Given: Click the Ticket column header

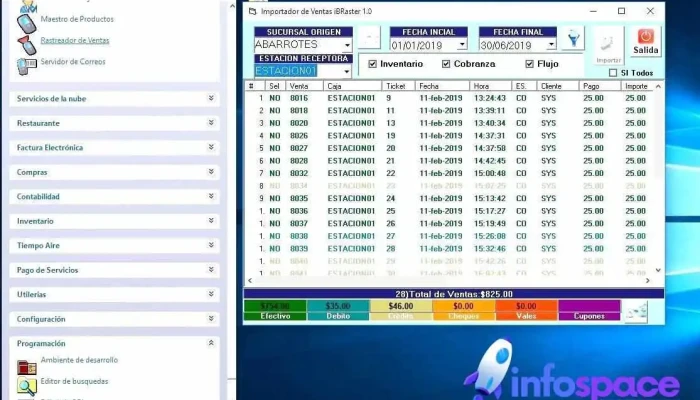Looking at the screenshot, I should point(398,86).
